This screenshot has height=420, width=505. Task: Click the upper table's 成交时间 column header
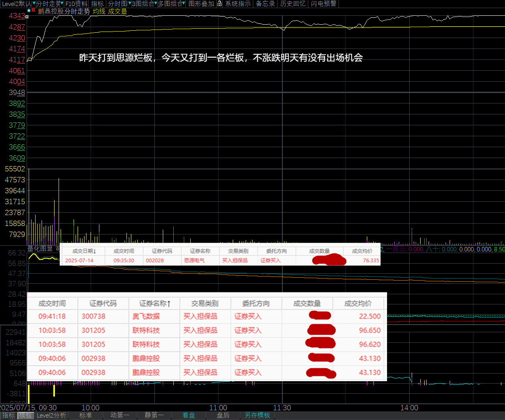pos(124,251)
